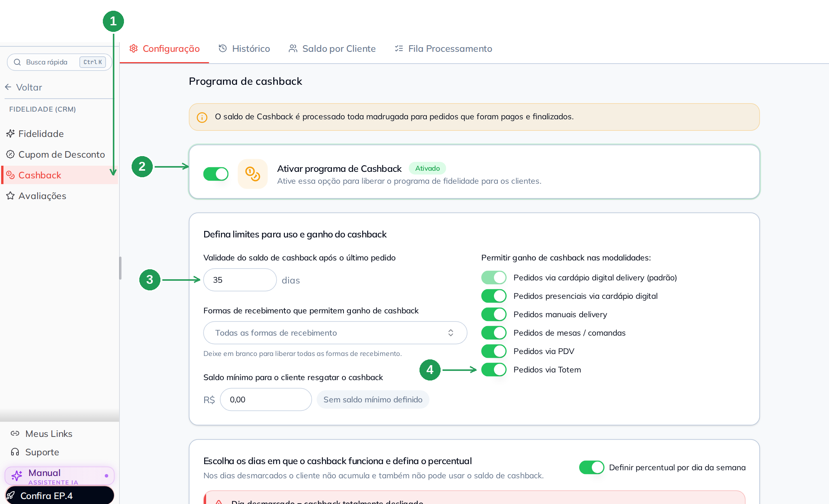Click the Saldo por Cliente people icon
The image size is (829, 504).
[x=293, y=48]
